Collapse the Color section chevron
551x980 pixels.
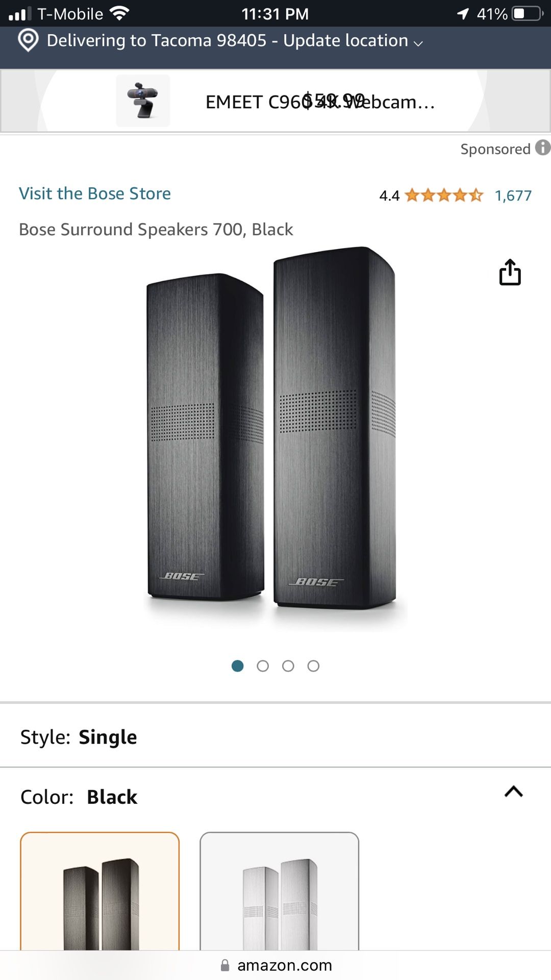point(513,792)
